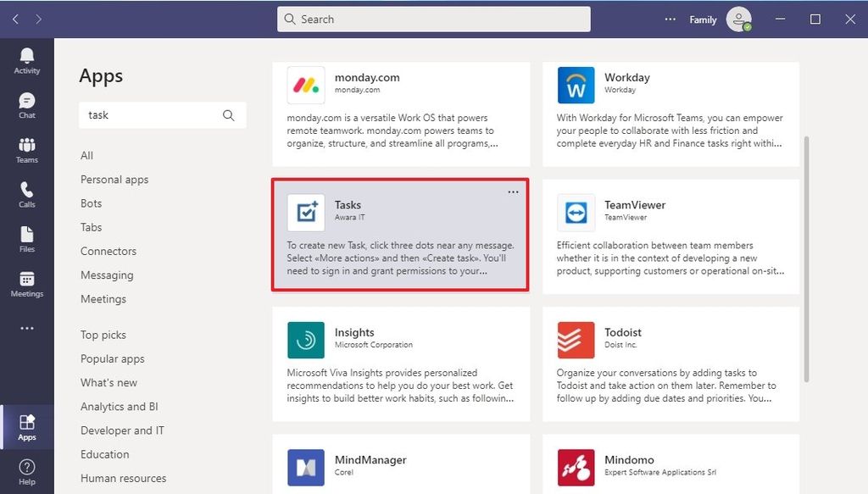Screen dimensions: 868x494
Task: Select the Education category
Action: point(104,454)
